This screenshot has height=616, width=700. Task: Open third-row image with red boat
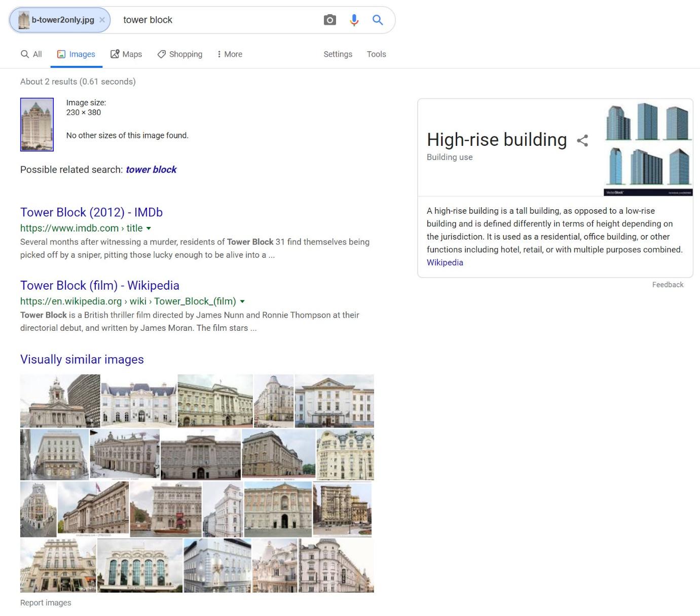[x=166, y=510]
